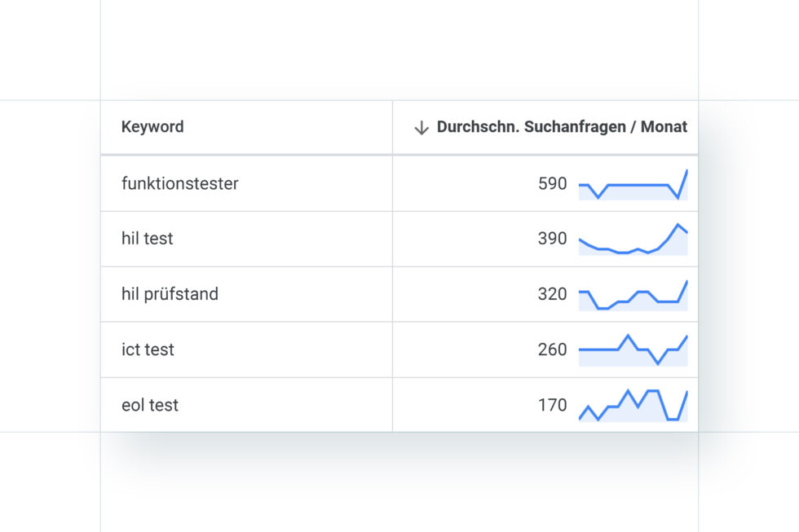Image resolution: width=799 pixels, height=532 pixels.
Task: Open the hil prüfstand trend sparkline
Action: 633,295
